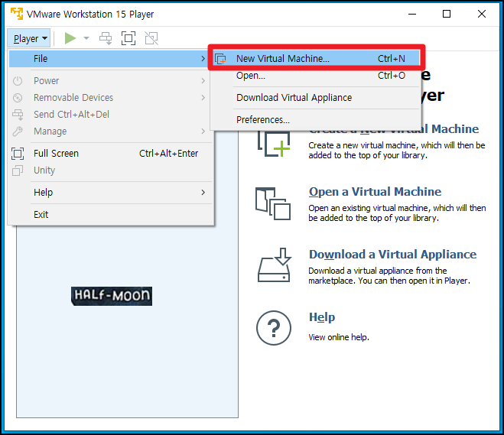The width and height of the screenshot is (504, 435).
Task: Click Unity icon in Player menu
Action: [18, 170]
